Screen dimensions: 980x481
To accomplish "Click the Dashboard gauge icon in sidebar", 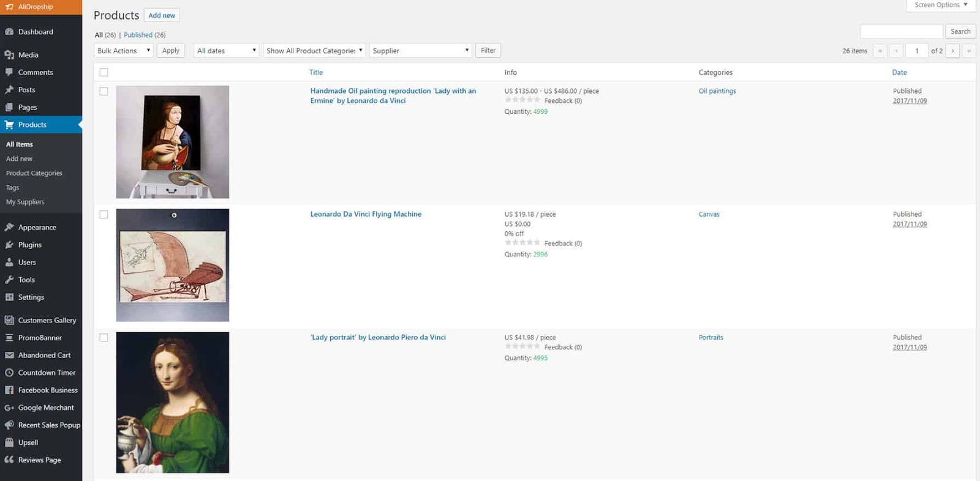I will pyautogui.click(x=9, y=32).
